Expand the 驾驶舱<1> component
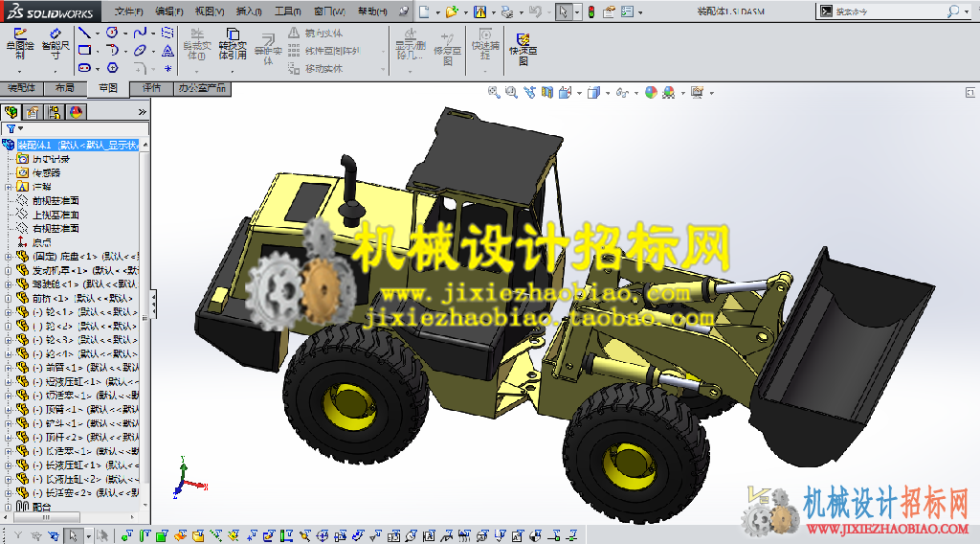Screen dimensions: 980x544 coord(8,284)
